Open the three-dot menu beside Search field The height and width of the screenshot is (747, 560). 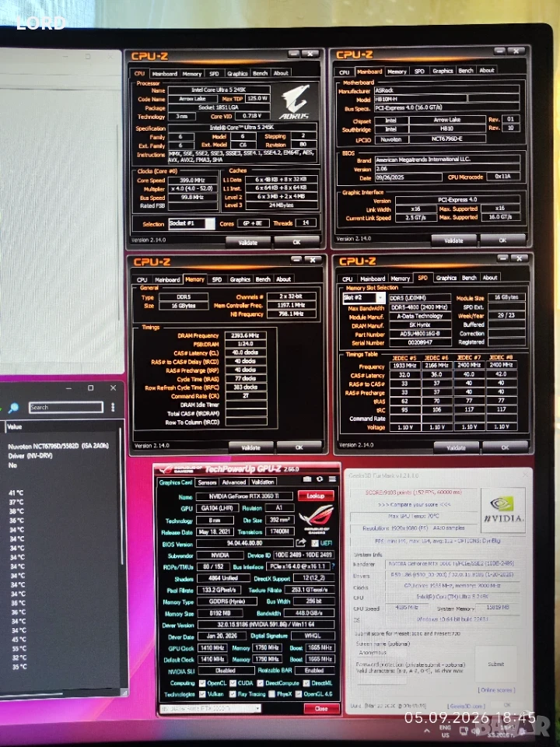(113, 407)
